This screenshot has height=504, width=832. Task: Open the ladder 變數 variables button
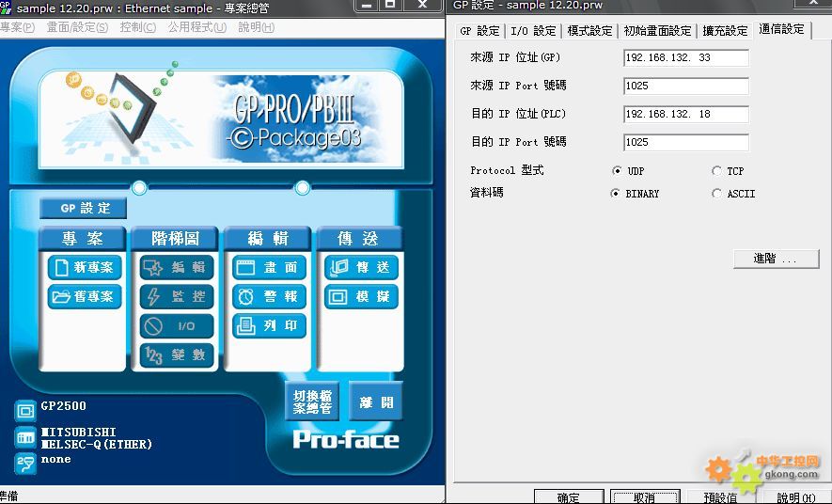[177, 354]
